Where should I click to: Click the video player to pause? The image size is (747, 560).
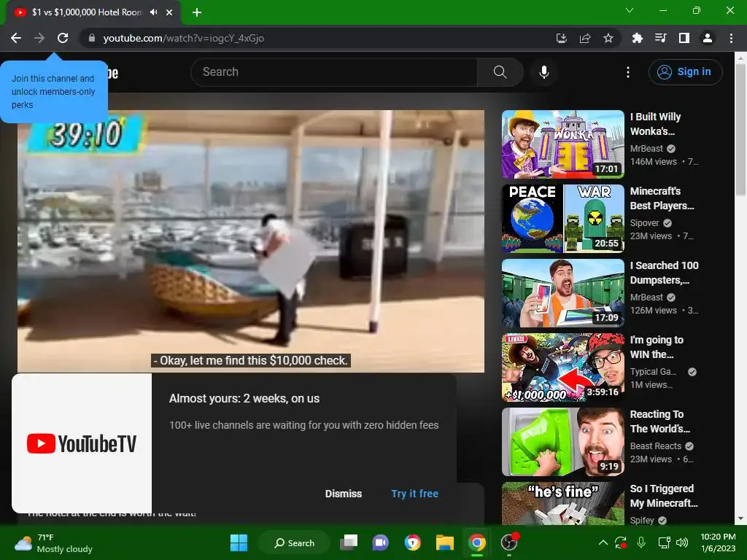point(251,241)
